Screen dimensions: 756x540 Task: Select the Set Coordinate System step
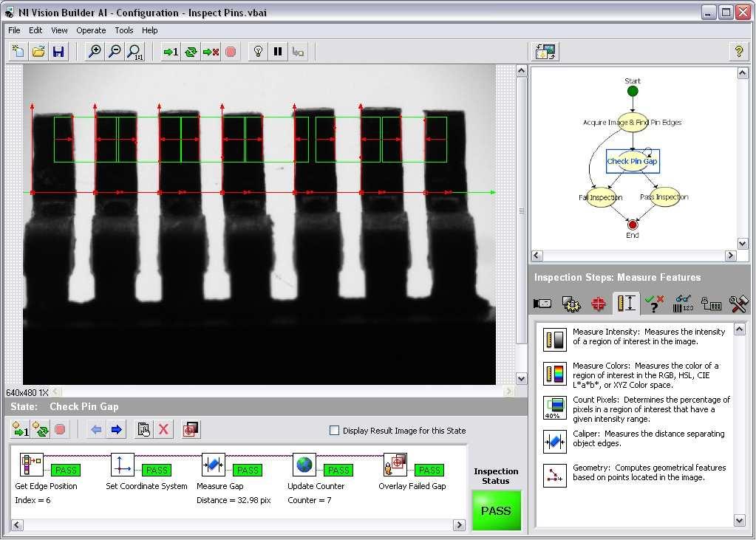(x=123, y=465)
